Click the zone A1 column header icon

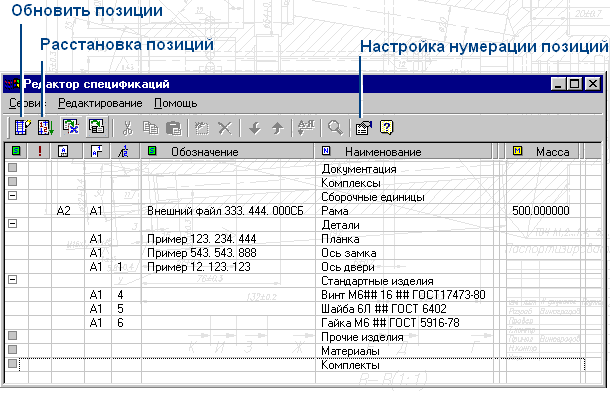click(x=96, y=151)
